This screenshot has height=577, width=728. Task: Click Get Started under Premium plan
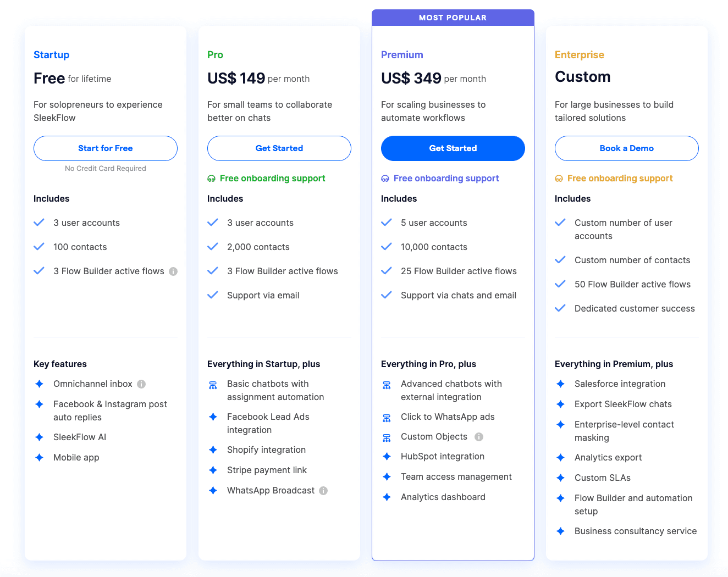coord(453,148)
